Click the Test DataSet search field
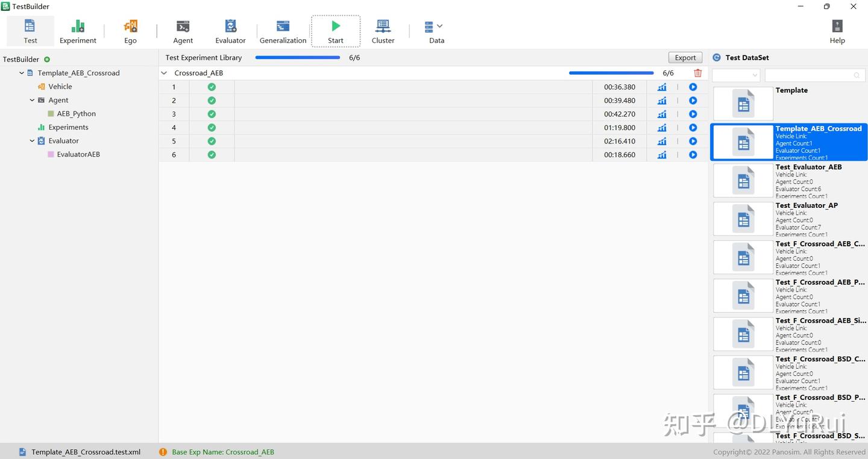The image size is (868, 459). tap(814, 75)
